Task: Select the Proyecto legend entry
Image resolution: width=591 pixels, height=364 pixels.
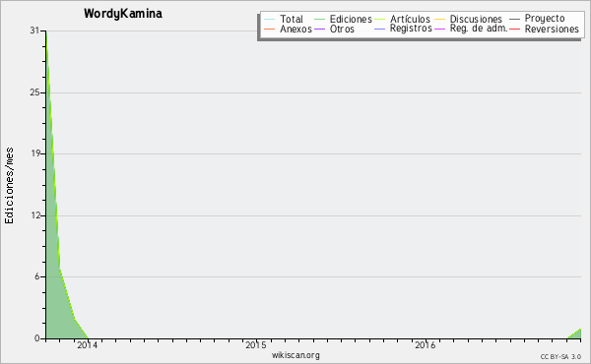Action: [x=545, y=19]
